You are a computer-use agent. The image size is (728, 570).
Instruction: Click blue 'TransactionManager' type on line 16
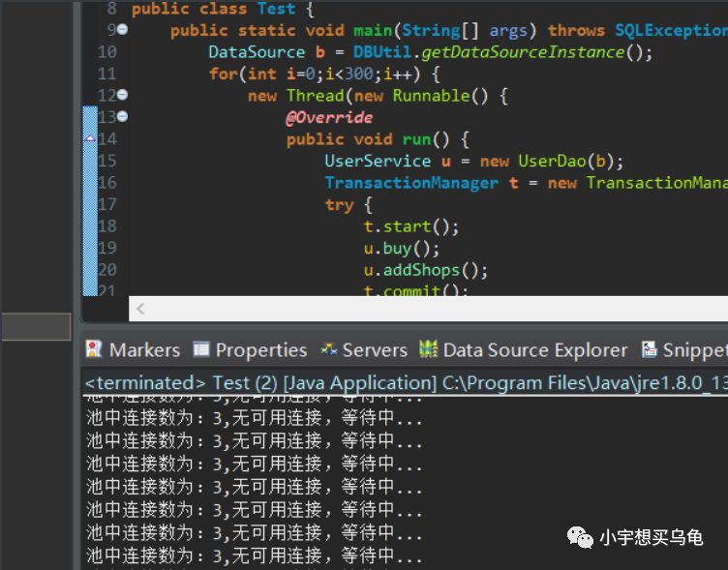(x=411, y=183)
